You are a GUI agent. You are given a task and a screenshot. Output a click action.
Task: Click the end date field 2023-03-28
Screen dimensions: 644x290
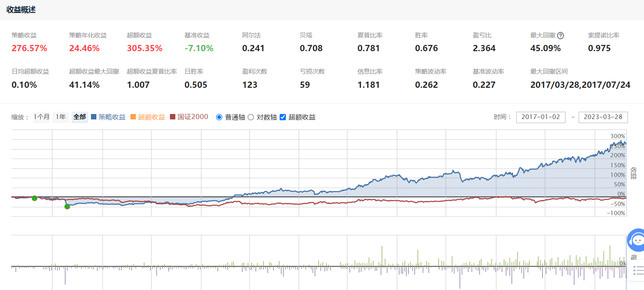[x=603, y=117]
